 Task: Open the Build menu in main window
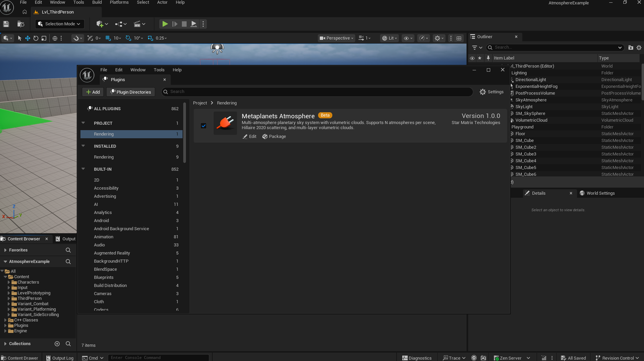(97, 3)
